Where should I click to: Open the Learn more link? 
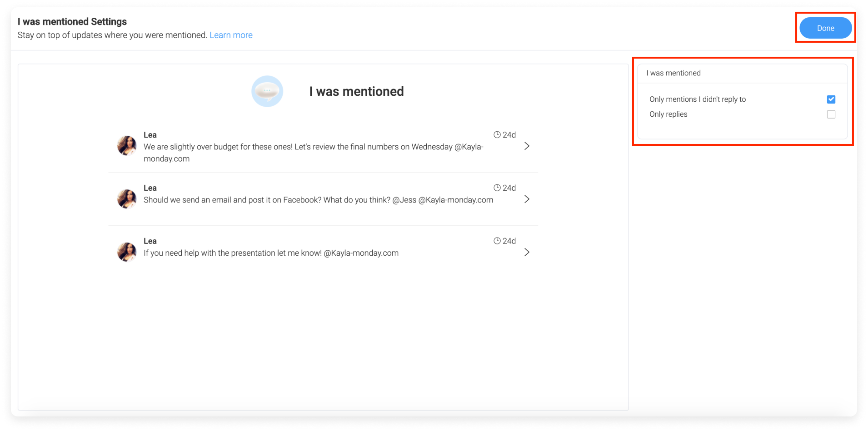point(231,35)
